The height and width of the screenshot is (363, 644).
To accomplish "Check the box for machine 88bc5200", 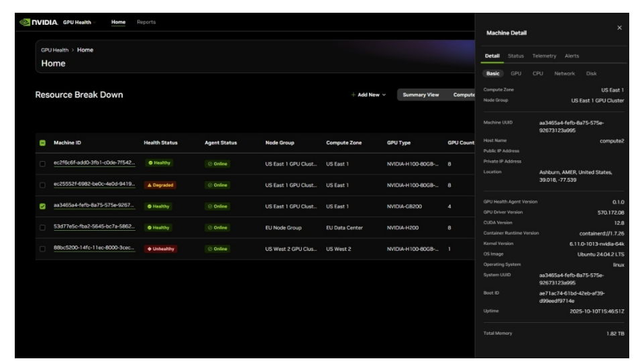I will click(x=42, y=249).
